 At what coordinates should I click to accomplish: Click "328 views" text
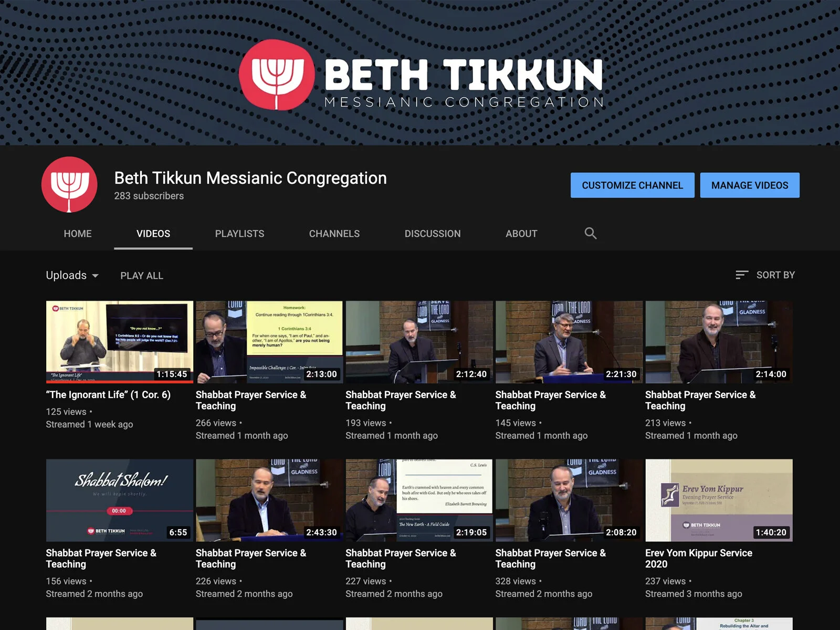point(516,581)
